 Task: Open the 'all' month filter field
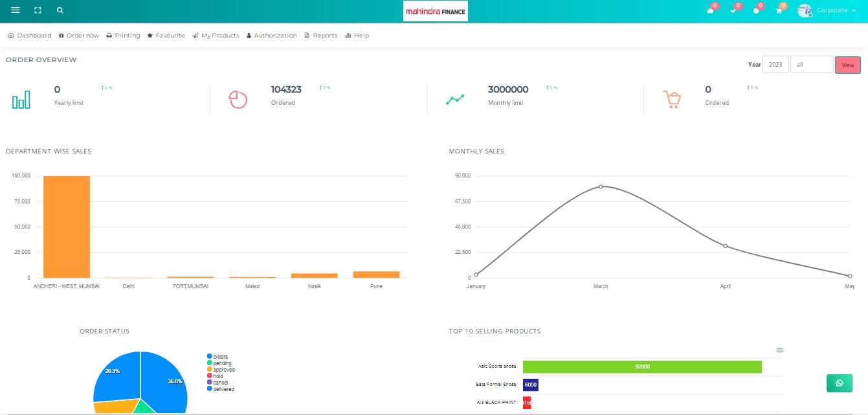point(812,65)
